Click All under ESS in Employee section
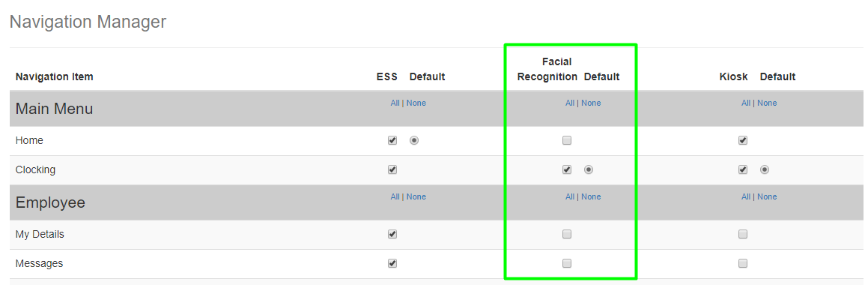This screenshot has width=868, height=285. (x=395, y=196)
